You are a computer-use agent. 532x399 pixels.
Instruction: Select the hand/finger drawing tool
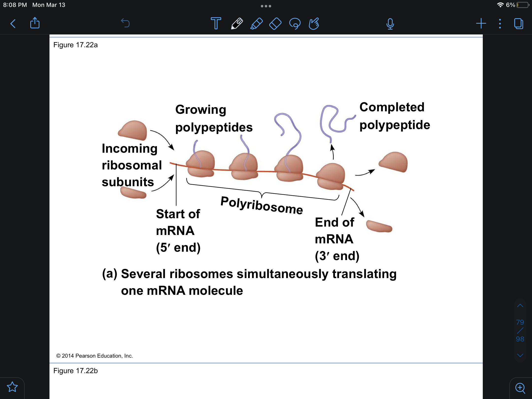point(314,24)
